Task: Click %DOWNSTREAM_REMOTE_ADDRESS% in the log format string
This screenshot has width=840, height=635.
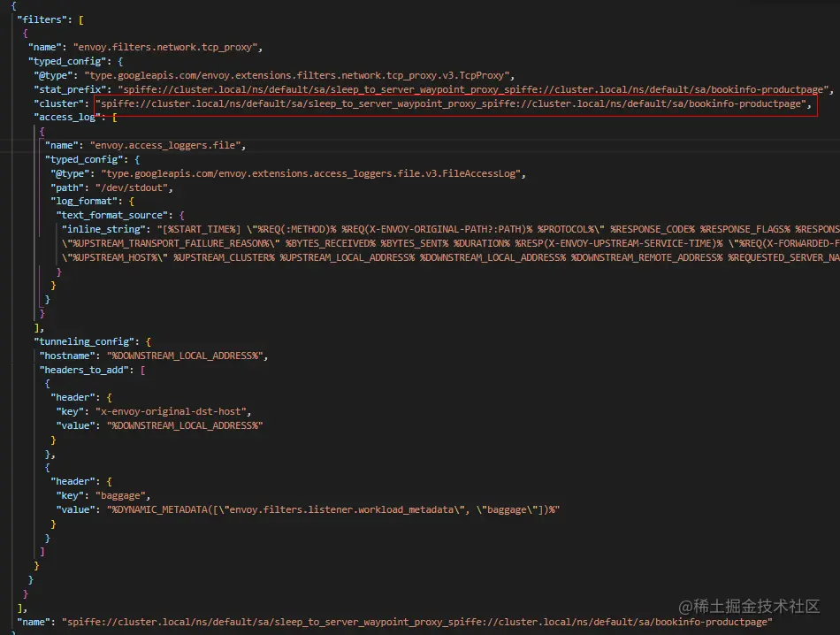Action: [646, 257]
